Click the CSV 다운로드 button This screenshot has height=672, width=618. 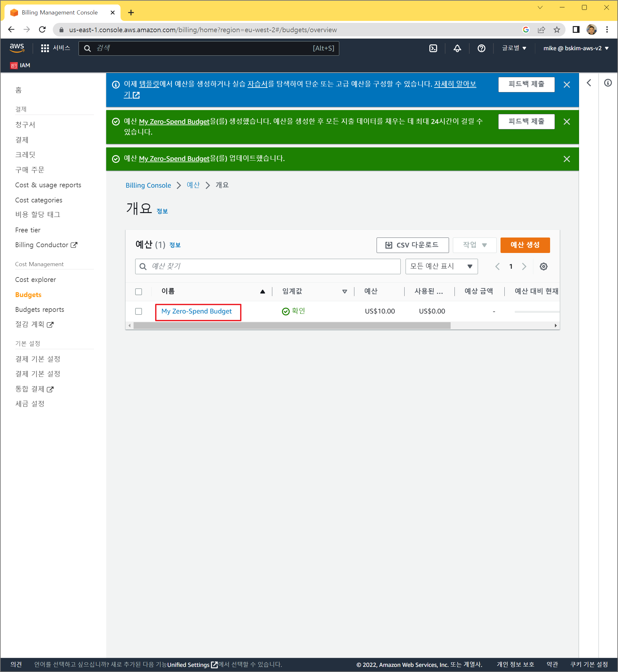412,245
